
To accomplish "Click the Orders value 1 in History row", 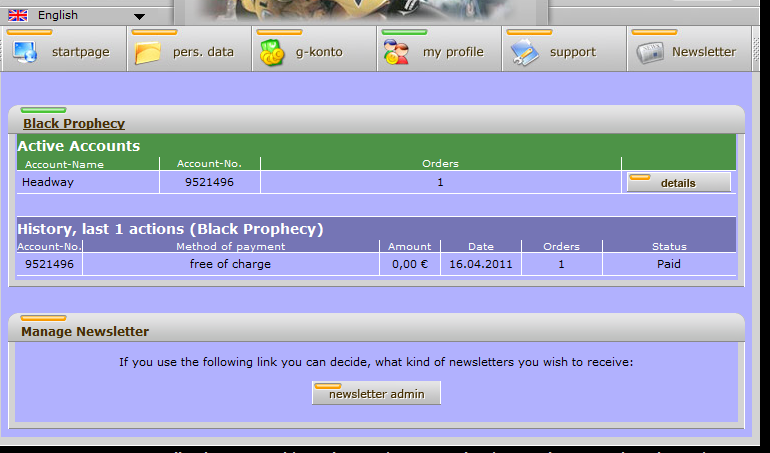I will (x=561, y=264).
